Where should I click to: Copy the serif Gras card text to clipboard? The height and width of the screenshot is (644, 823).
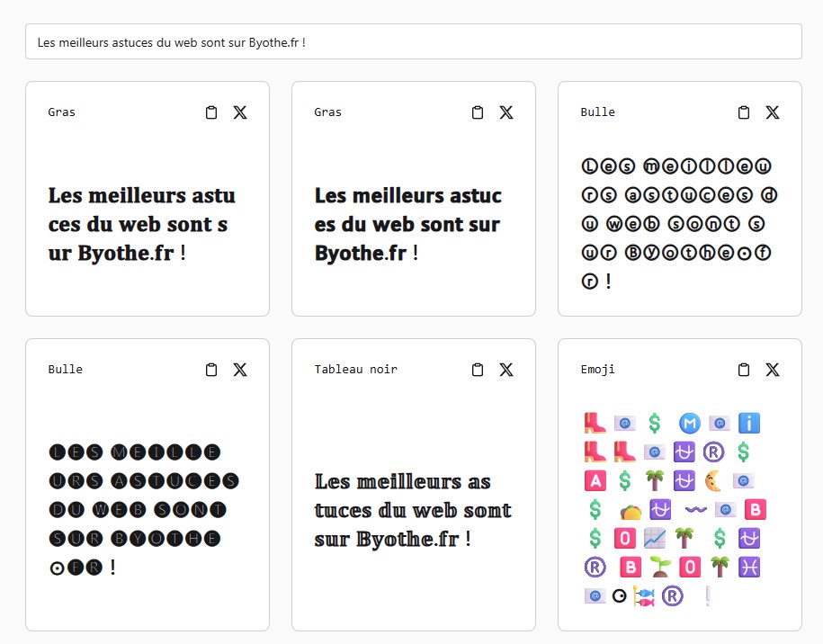pyautogui.click(x=211, y=112)
